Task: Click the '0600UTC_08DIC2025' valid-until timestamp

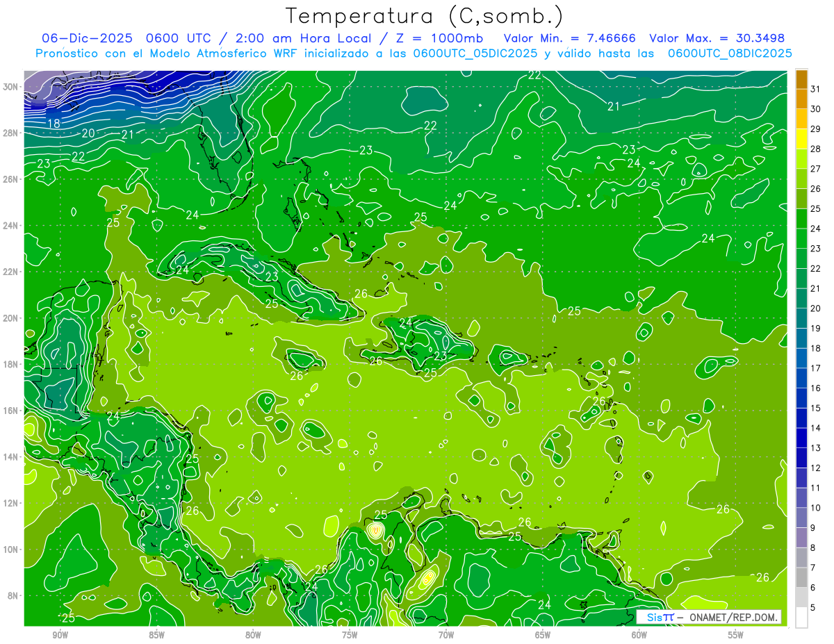Action: coord(730,53)
